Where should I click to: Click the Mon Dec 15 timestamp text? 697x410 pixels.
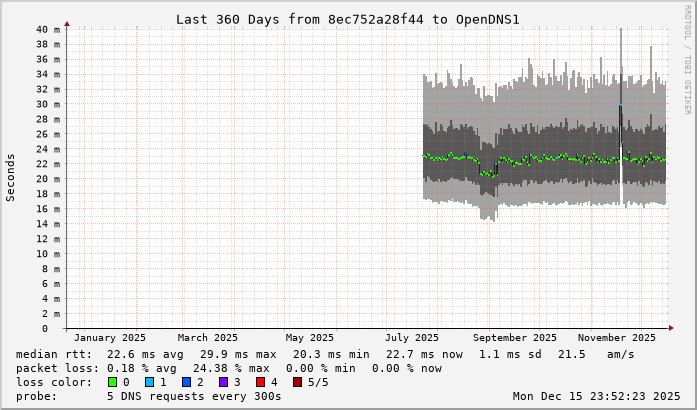596,396
